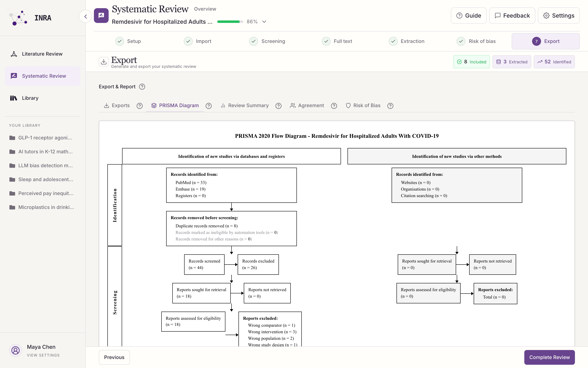
Task: Click the Extraction step checkmark icon
Action: (393, 41)
